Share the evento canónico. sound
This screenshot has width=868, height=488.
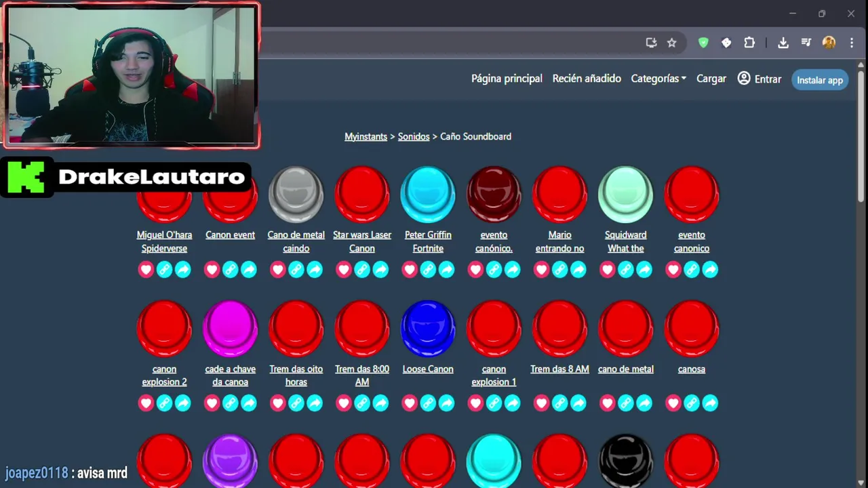512,270
